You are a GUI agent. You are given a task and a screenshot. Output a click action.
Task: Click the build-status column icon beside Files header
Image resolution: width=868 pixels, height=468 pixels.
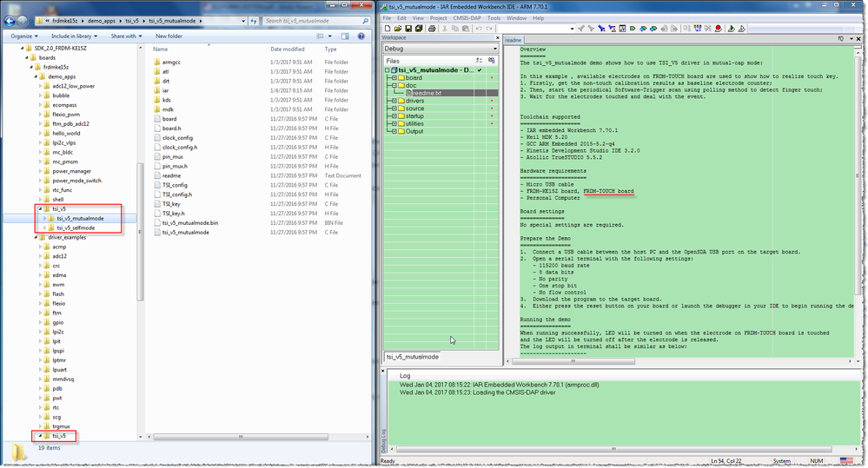pos(492,60)
